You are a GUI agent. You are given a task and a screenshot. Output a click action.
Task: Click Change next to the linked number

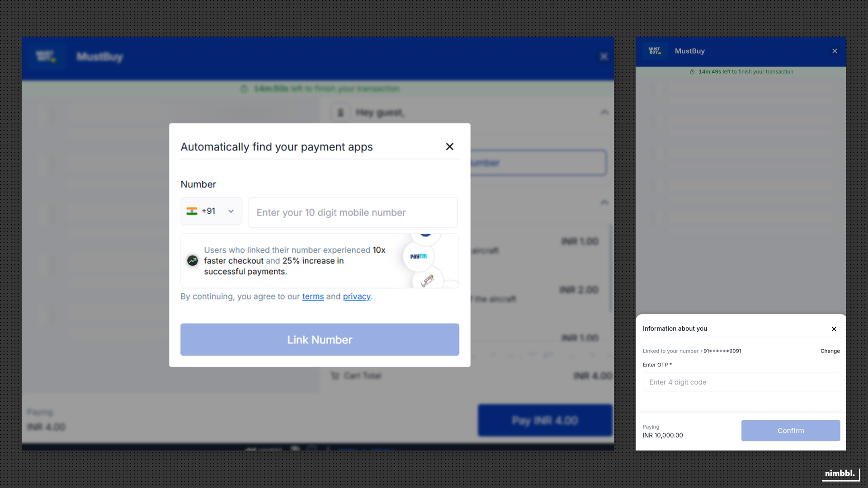coord(830,351)
